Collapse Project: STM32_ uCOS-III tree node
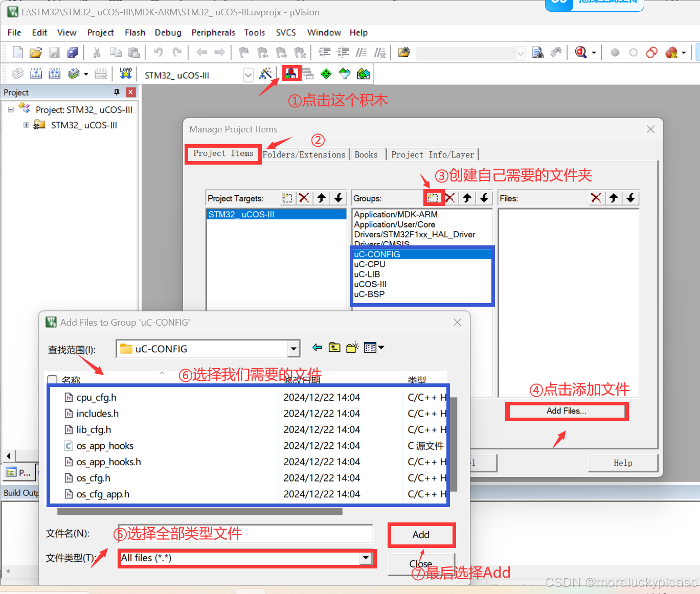The image size is (700, 594). pyautogui.click(x=11, y=109)
